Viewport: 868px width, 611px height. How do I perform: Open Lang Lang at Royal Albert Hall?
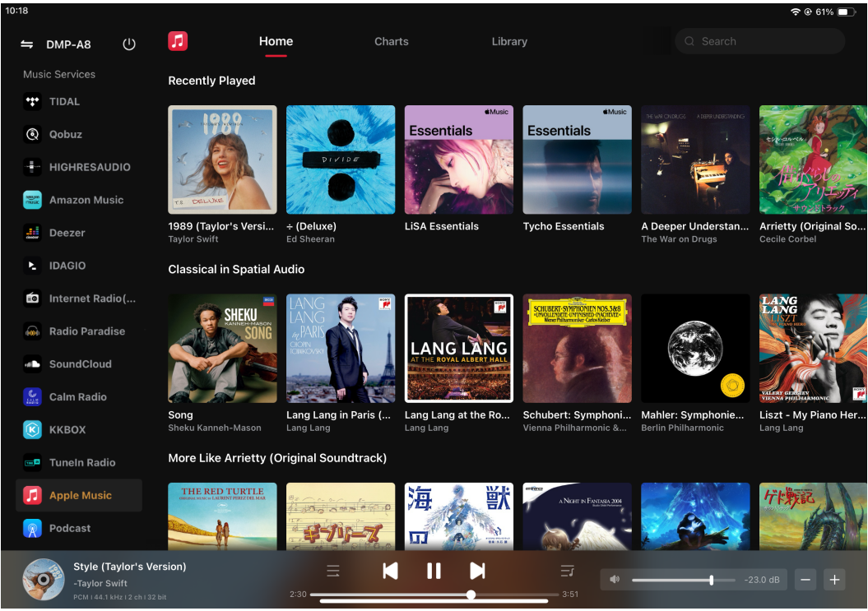pyautogui.click(x=459, y=348)
